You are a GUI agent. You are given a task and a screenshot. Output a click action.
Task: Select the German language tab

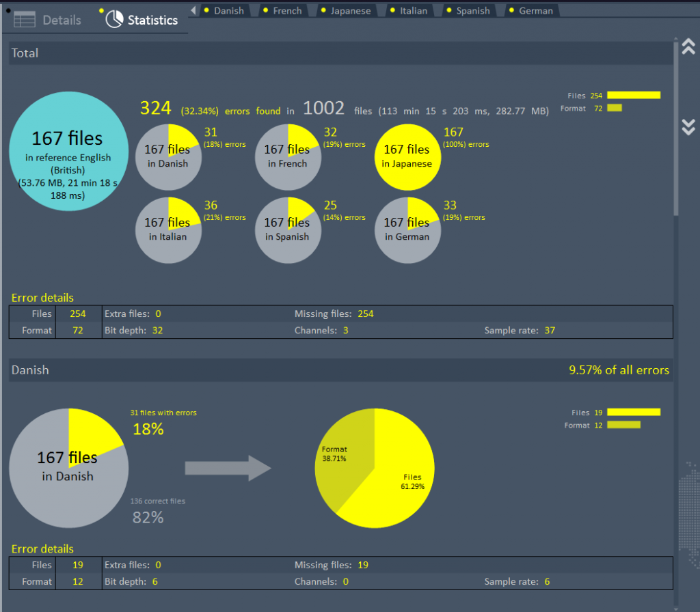[535, 11]
